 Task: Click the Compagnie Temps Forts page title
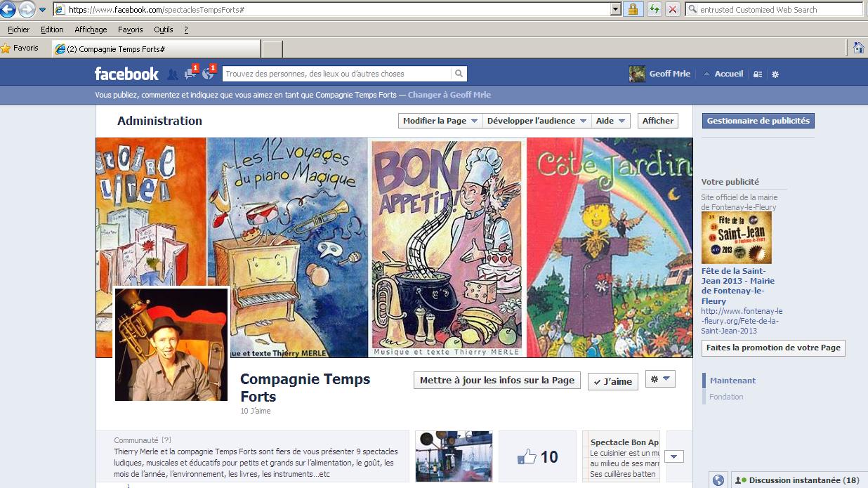(305, 388)
